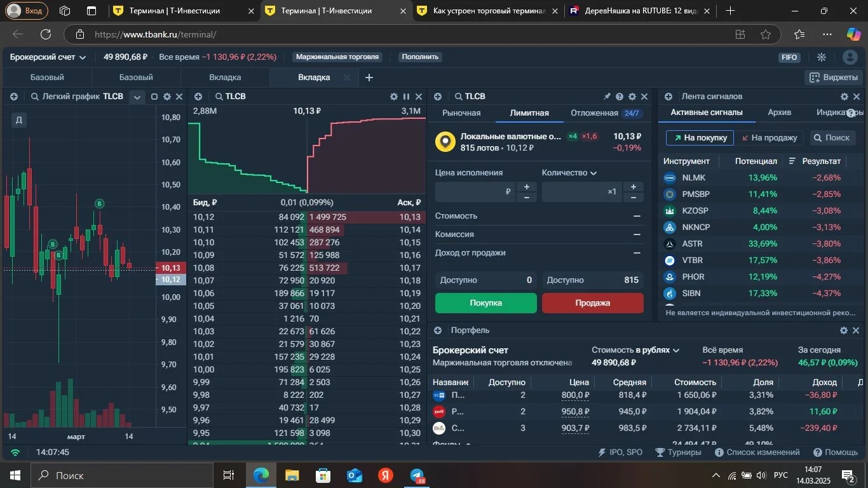Viewport: 868px width, 488px height.
Task: Toggle the FIFO mode button
Action: coord(789,57)
